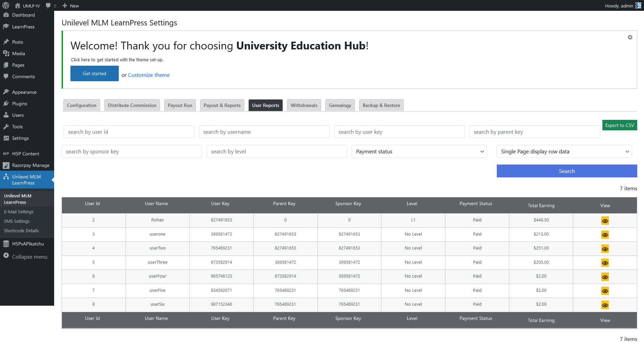Open the Plugins section
The height and width of the screenshot is (347, 644).
click(19, 104)
